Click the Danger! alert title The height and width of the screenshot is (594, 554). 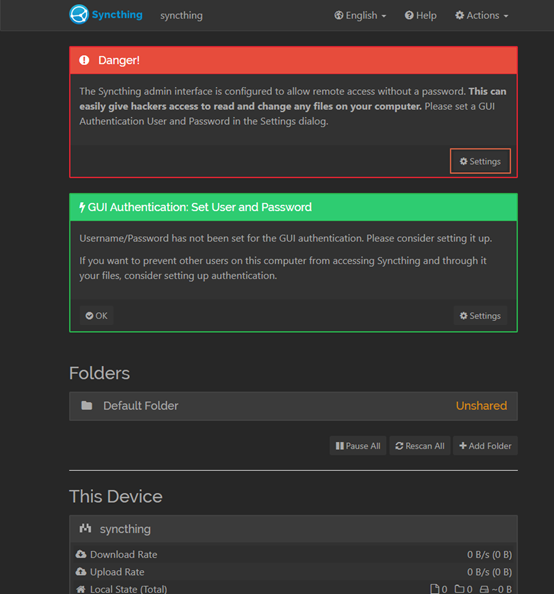point(119,60)
